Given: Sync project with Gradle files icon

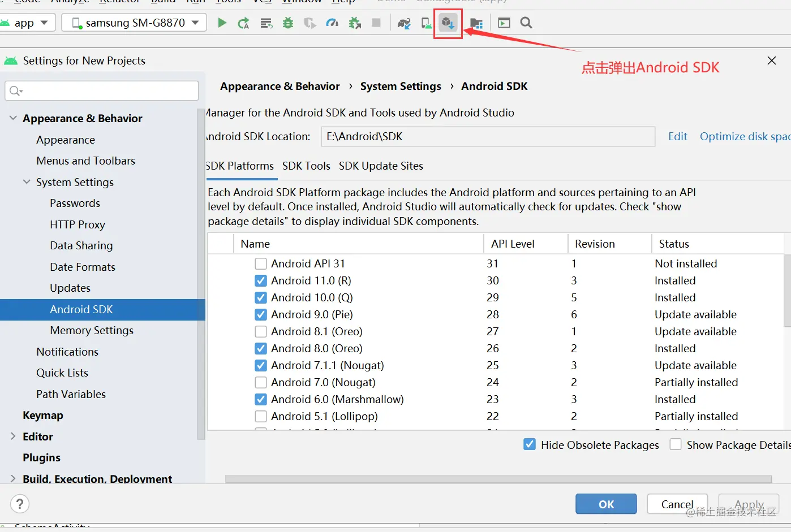Looking at the screenshot, I should (404, 23).
